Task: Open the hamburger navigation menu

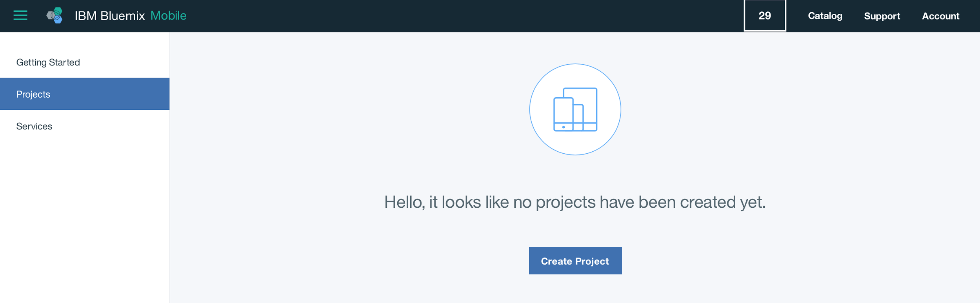Action: tap(20, 16)
